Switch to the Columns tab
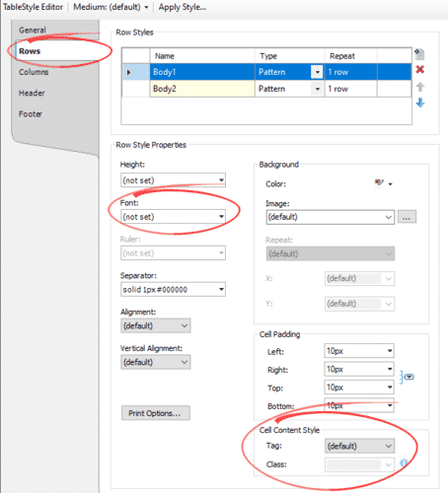This screenshot has height=493, width=448. click(34, 72)
